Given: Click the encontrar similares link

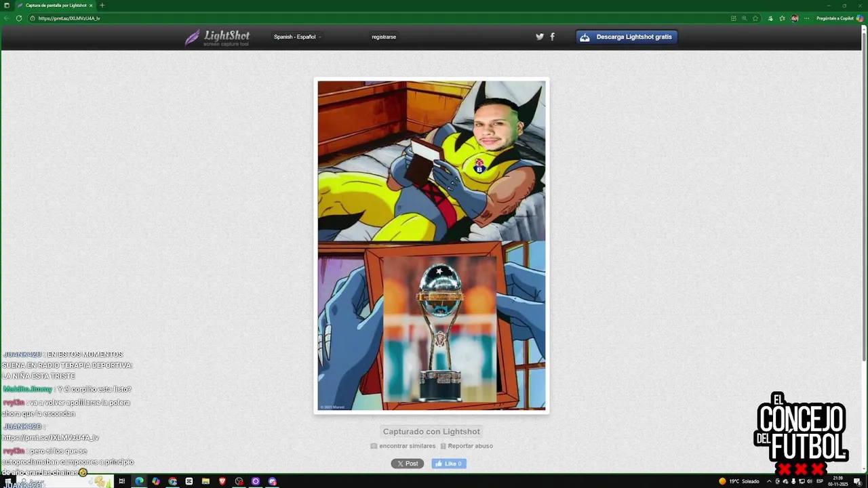Looking at the screenshot, I should 403,446.
